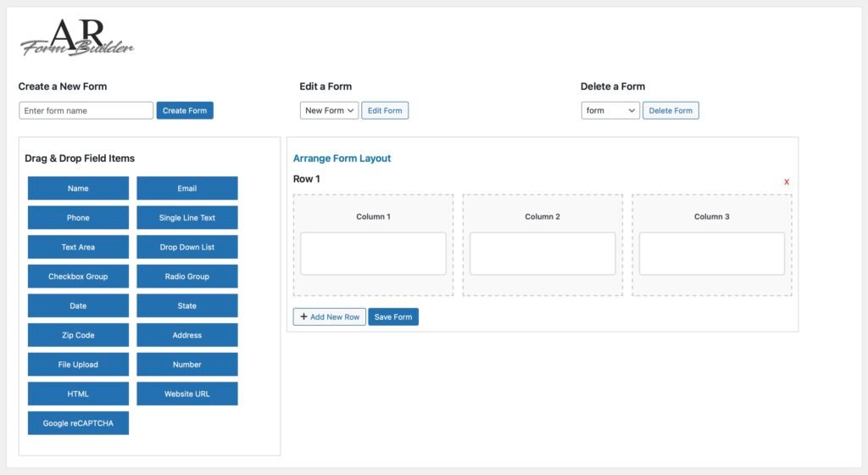Click the Create a New Form heading
Image resolution: width=868 pixels, height=475 pixels.
coord(63,87)
